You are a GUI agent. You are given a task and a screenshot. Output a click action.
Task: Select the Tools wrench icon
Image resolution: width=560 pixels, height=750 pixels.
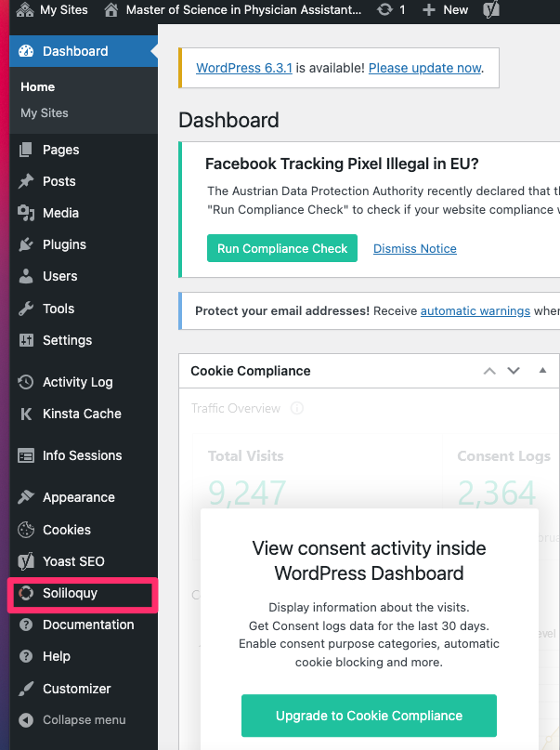point(26,309)
